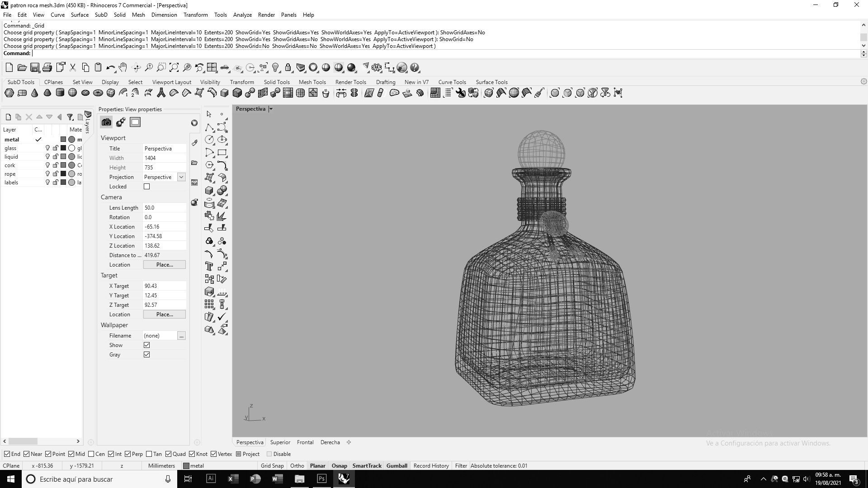868x488 pixels.
Task: Open the Mesh menu
Action: pos(138,15)
